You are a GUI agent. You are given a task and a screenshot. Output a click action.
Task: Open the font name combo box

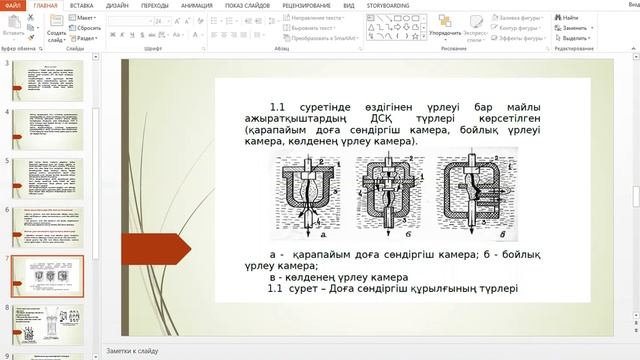(x=131, y=21)
